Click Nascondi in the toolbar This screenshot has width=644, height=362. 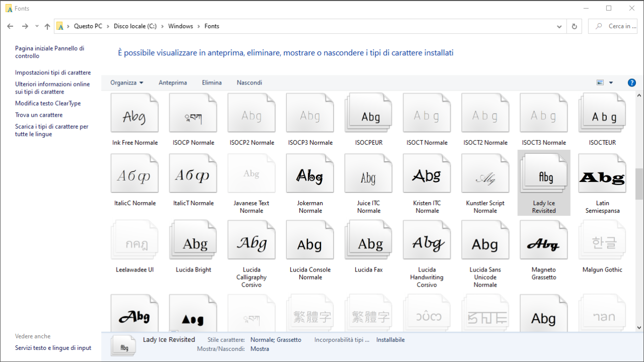(x=249, y=83)
